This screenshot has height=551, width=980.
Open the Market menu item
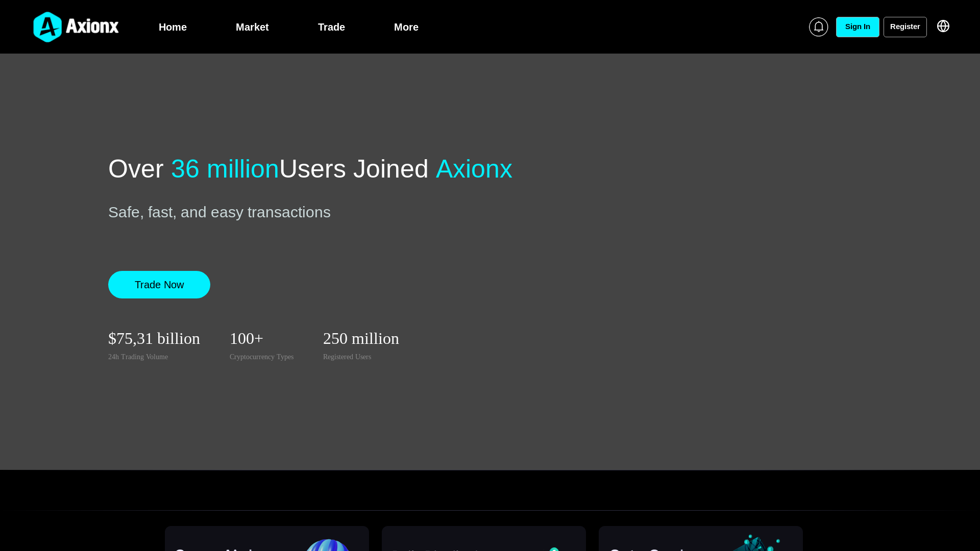(252, 27)
